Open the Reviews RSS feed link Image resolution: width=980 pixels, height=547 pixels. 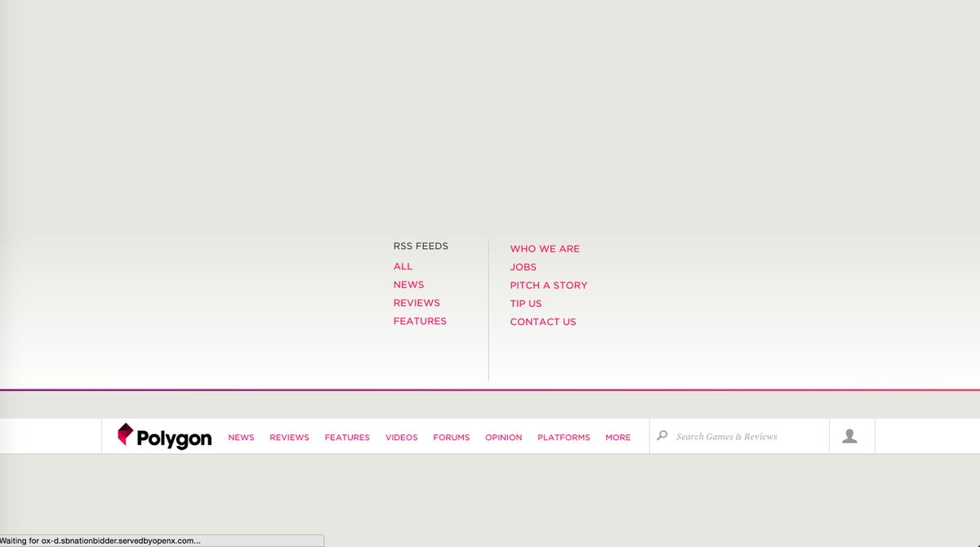(x=416, y=303)
